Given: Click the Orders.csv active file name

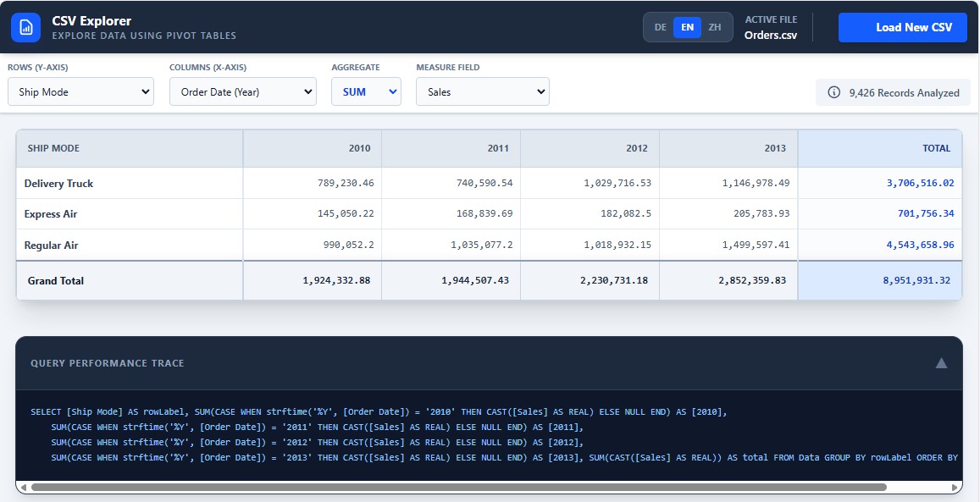Looking at the screenshot, I should 771,35.
